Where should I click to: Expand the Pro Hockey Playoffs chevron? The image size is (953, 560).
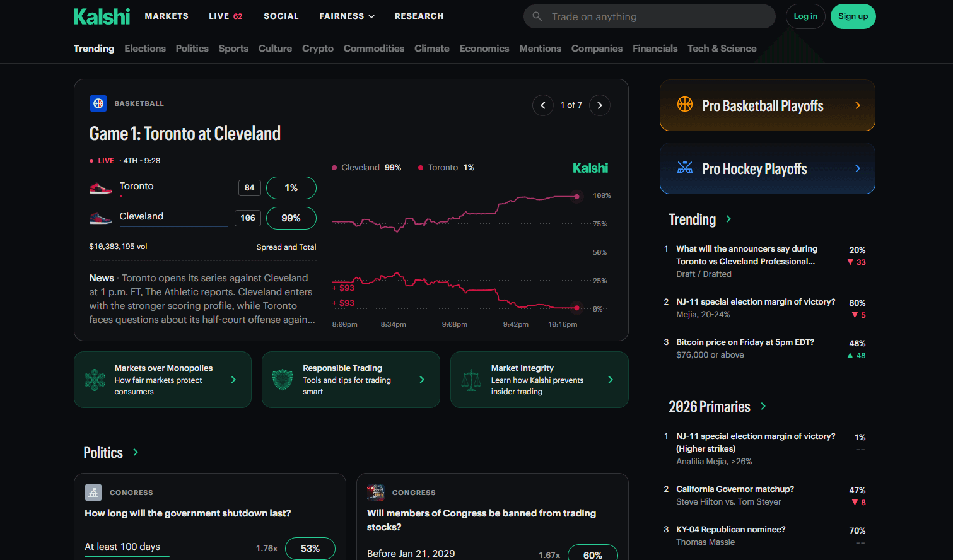858,168
